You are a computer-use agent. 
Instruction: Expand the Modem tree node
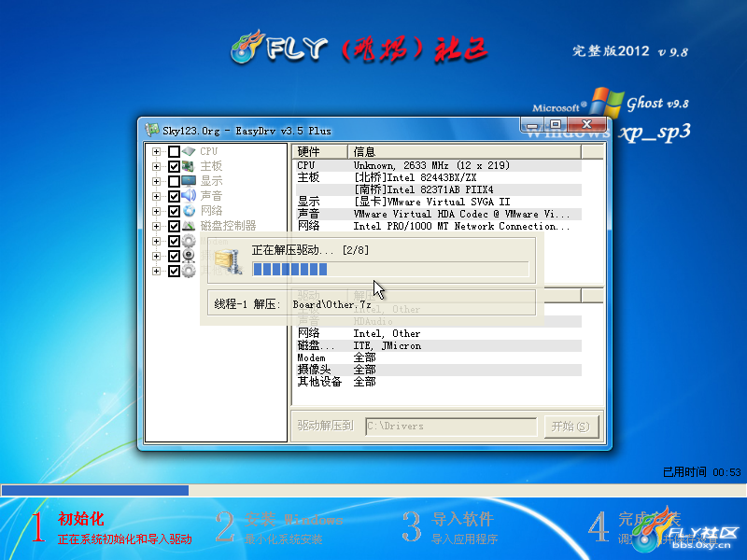(x=156, y=241)
